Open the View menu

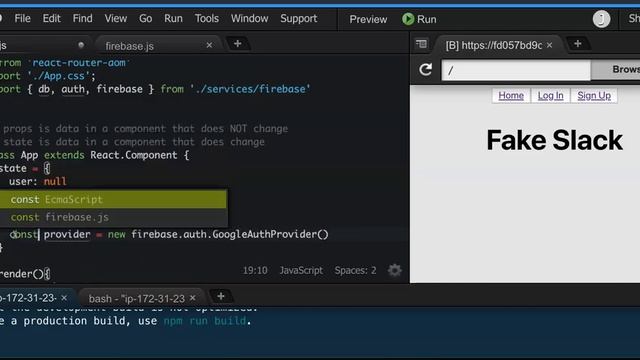tap(116, 19)
